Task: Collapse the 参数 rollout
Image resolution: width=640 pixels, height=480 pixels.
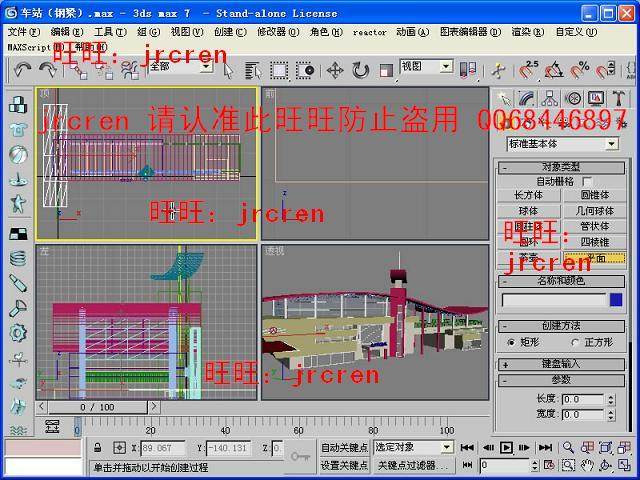Action: coord(561,380)
